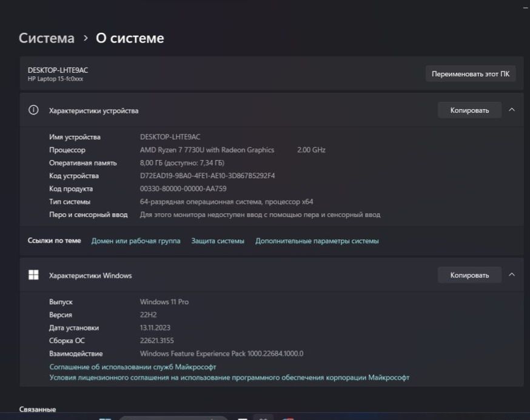Select the pen and touch input value text

click(x=260, y=215)
